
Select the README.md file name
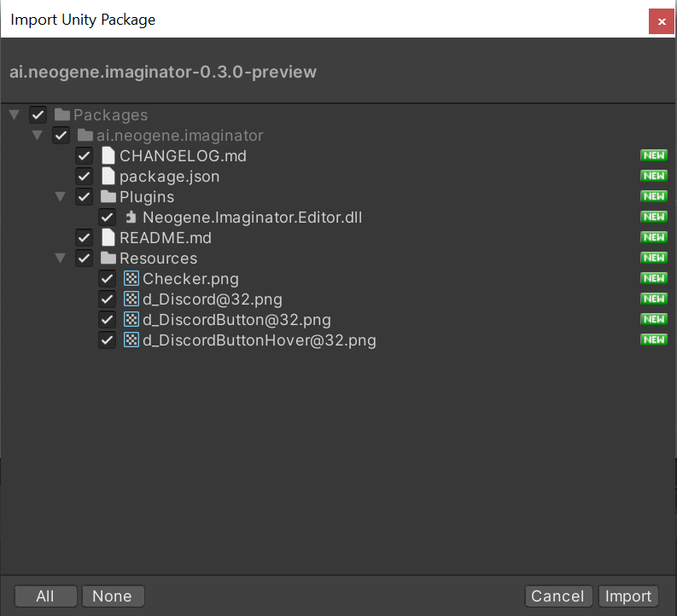(166, 238)
